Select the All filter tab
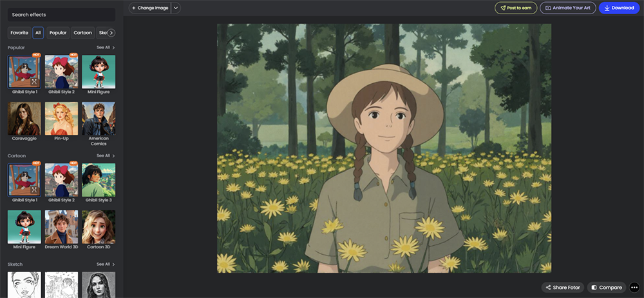The image size is (644, 298). click(38, 33)
